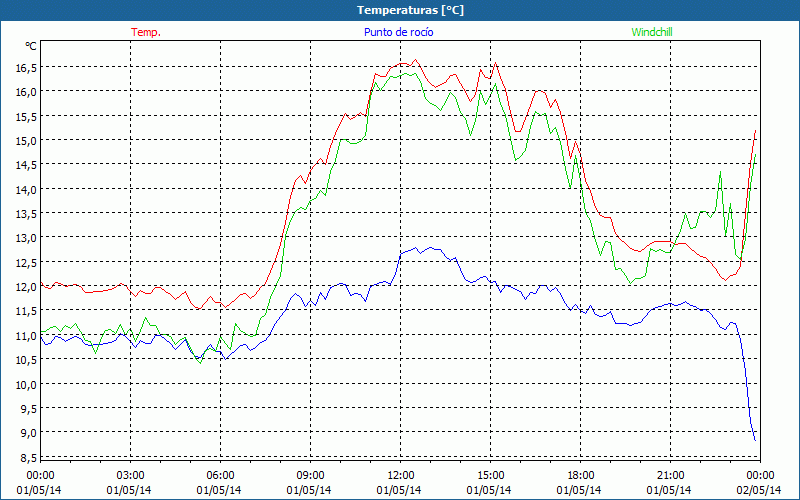The image size is (800, 500).
Task: Click the 09:00 time axis label
Action: (x=310, y=475)
